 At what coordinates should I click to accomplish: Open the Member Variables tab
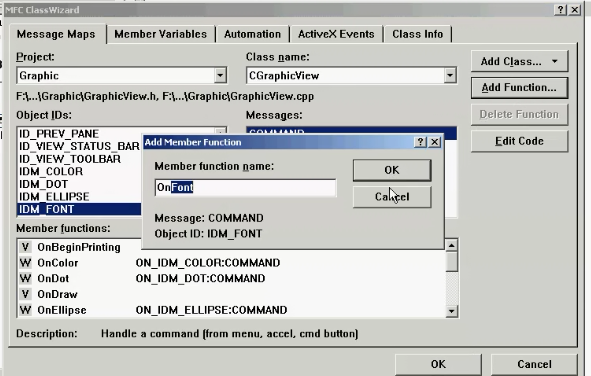pos(161,34)
